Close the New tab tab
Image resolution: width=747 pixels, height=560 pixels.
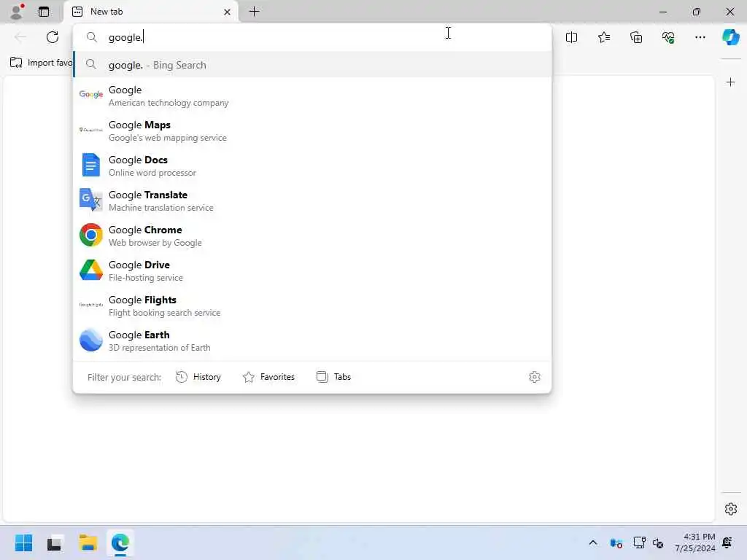pyautogui.click(x=228, y=12)
